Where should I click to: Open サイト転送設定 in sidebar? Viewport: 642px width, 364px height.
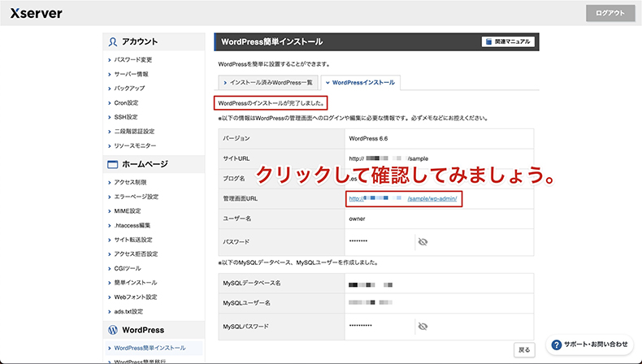pos(133,240)
